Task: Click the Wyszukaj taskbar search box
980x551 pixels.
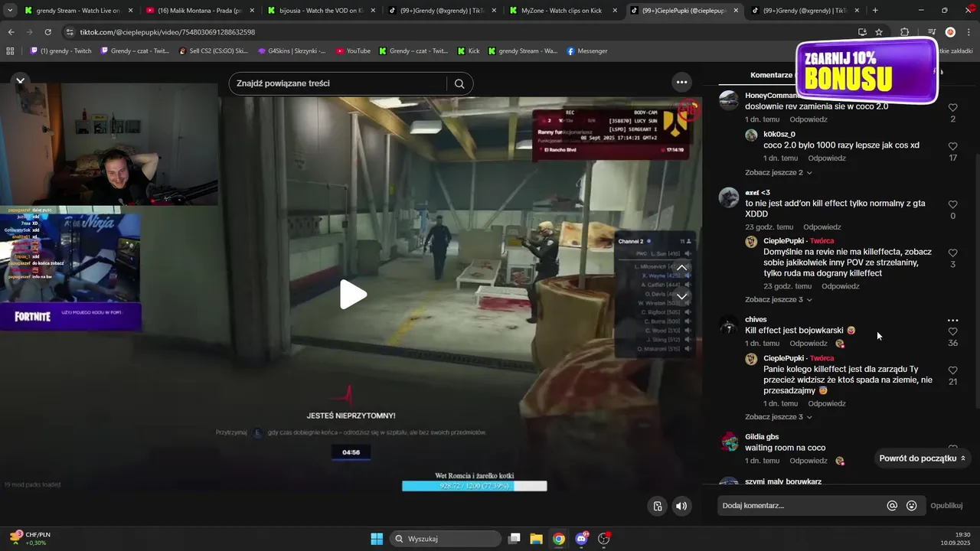Action: pos(446,539)
